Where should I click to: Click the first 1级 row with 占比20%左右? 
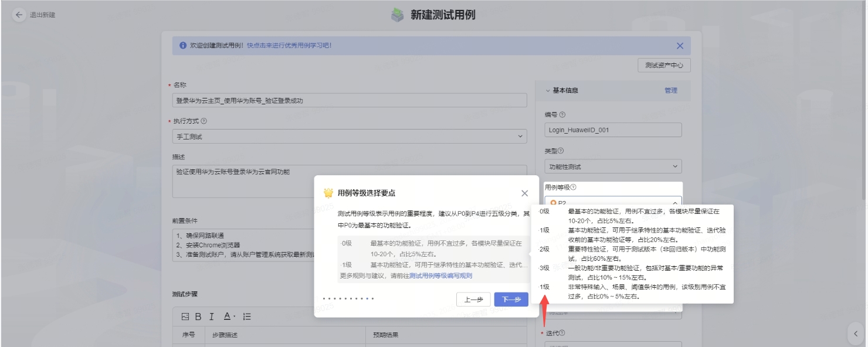click(x=632, y=234)
